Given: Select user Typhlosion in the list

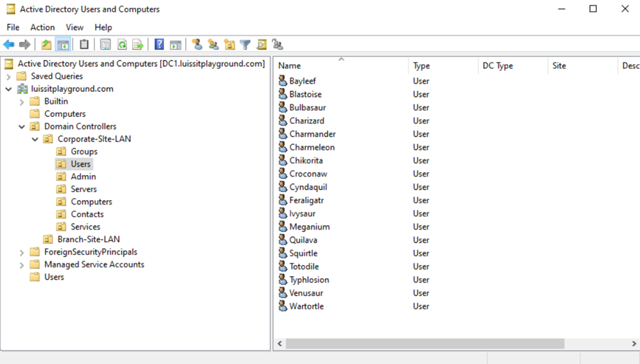Looking at the screenshot, I should [x=309, y=279].
